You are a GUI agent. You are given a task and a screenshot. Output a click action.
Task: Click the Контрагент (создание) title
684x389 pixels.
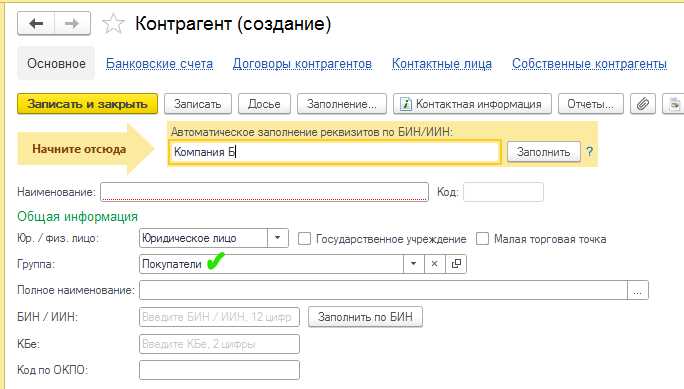[233, 24]
